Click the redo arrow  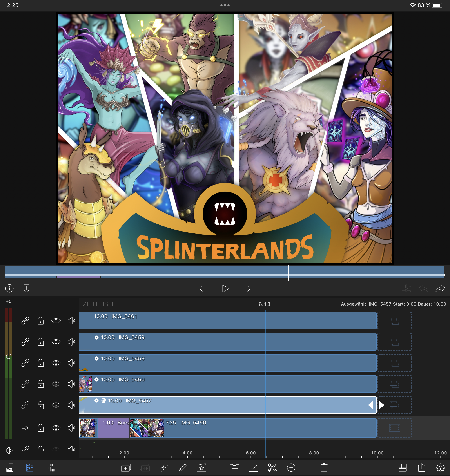440,288
